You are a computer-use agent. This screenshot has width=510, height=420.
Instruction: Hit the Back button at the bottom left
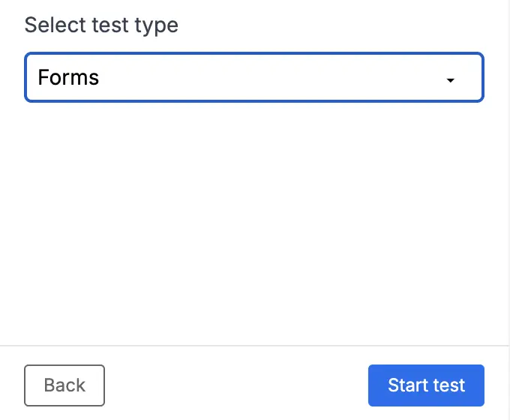[64, 385]
